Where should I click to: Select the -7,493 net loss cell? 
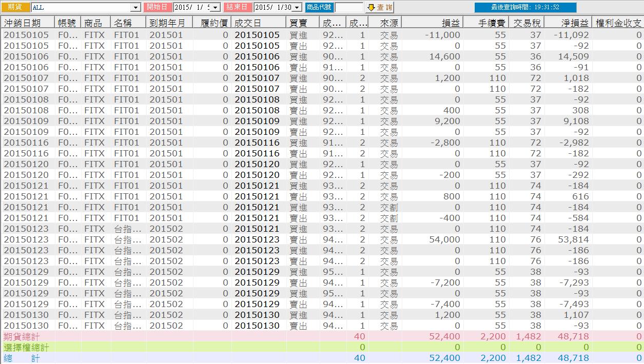click(x=574, y=304)
